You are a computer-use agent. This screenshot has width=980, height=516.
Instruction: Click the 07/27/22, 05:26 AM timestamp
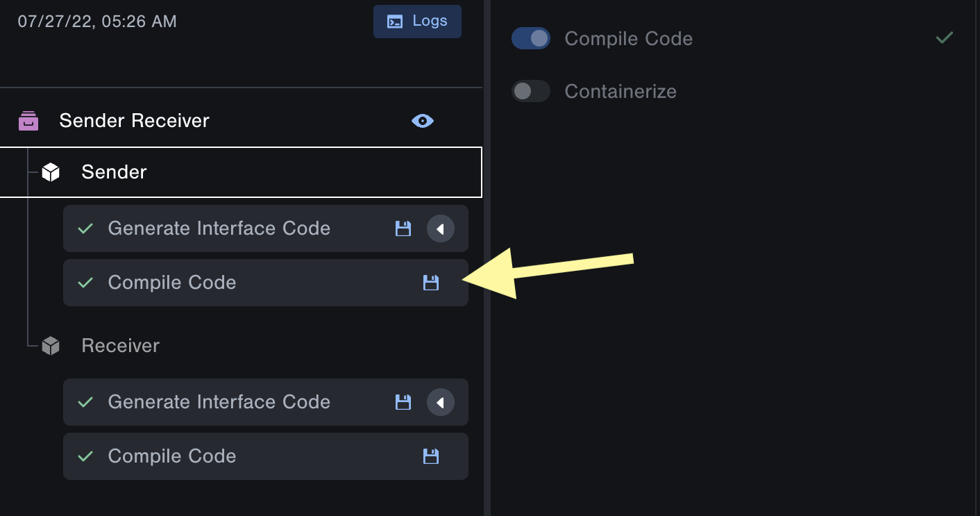(97, 22)
